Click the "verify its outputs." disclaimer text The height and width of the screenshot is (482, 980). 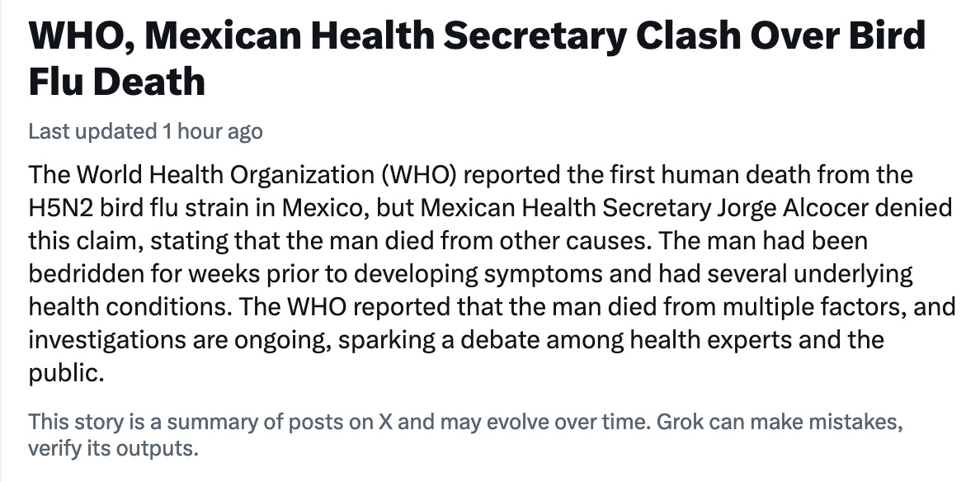[114, 450]
